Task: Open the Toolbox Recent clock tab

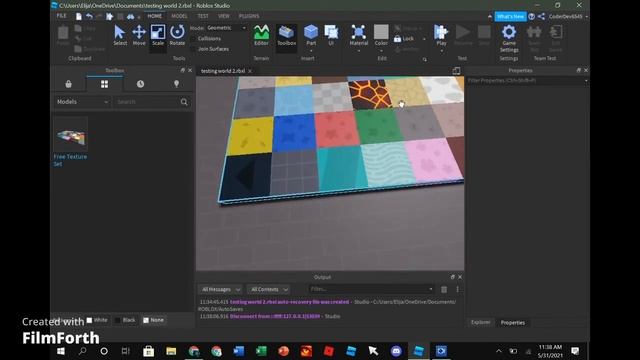Action: click(140, 84)
